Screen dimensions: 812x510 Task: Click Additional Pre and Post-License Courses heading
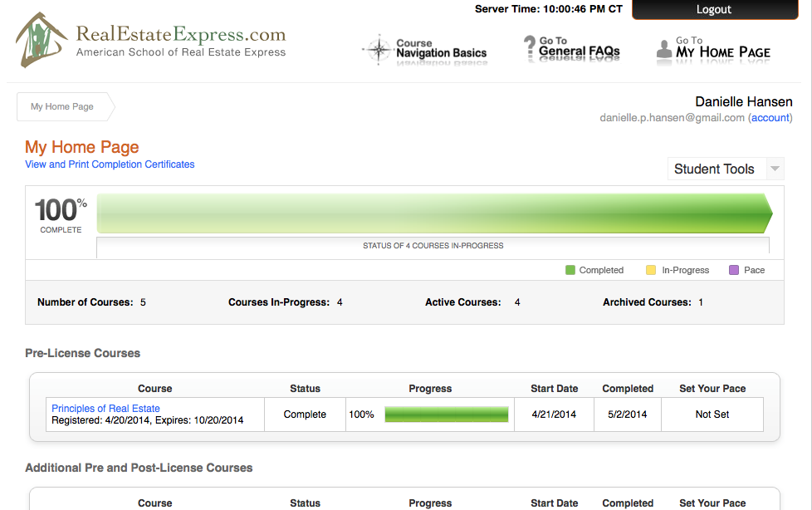(139, 468)
